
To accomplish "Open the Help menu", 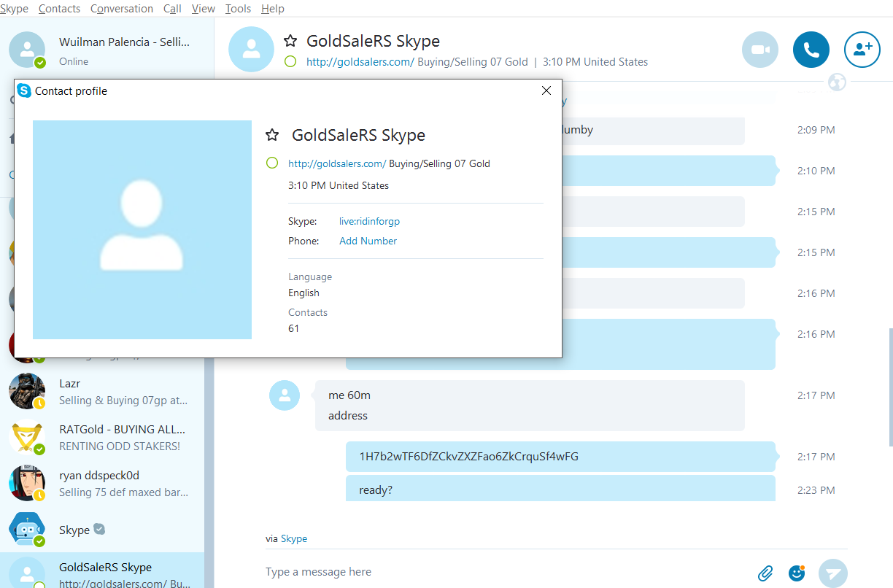I will point(272,9).
